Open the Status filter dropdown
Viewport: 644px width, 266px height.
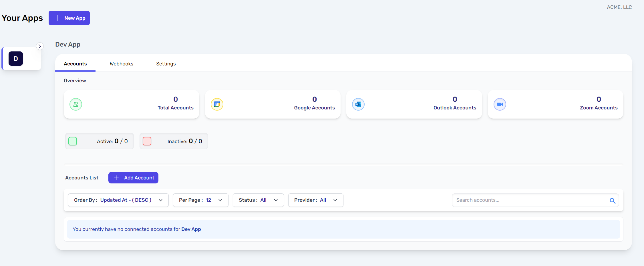coord(258,200)
